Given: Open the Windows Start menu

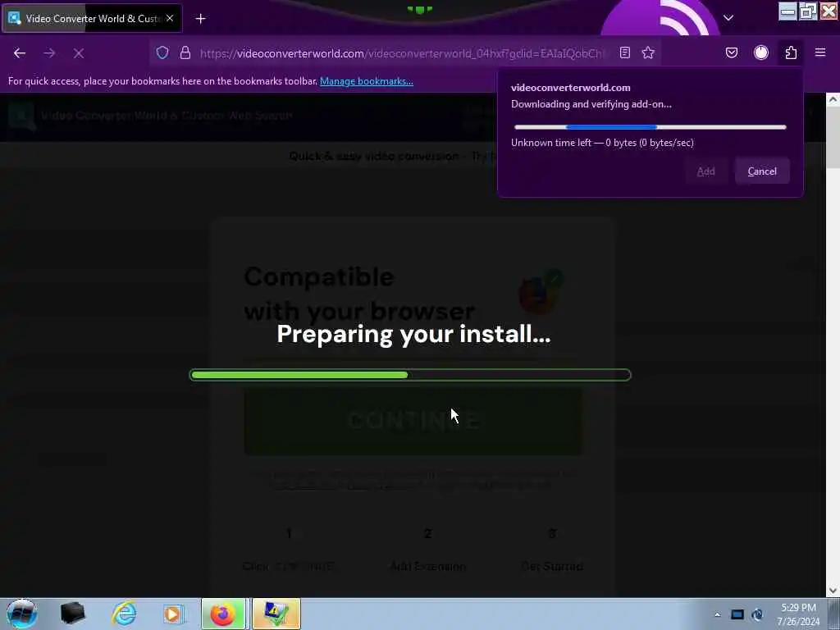Looking at the screenshot, I should (22, 614).
